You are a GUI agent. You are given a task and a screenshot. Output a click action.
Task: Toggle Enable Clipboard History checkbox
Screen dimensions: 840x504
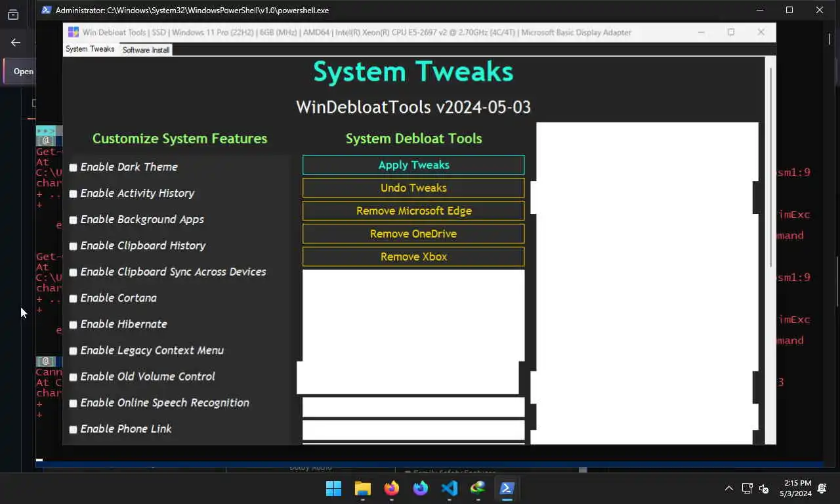click(x=73, y=246)
